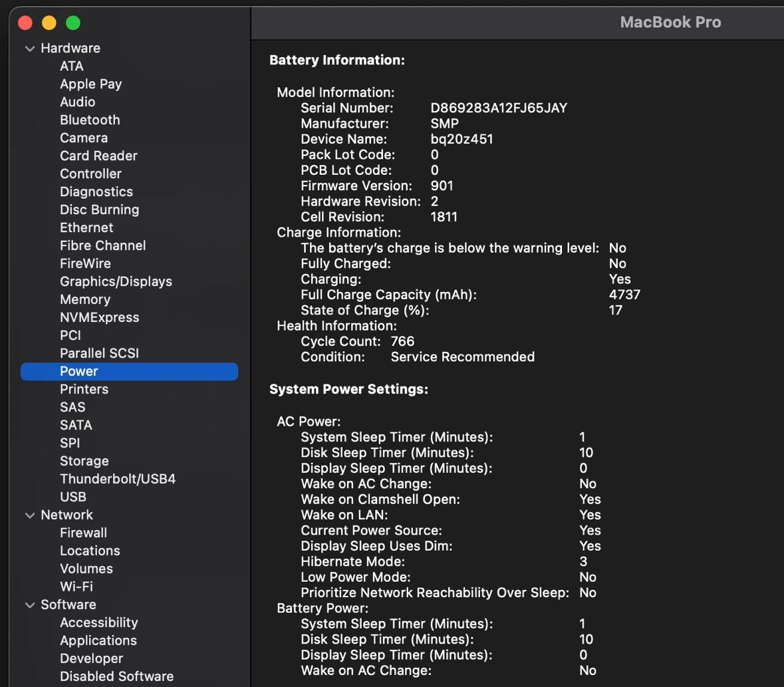Show Memory information

(85, 299)
